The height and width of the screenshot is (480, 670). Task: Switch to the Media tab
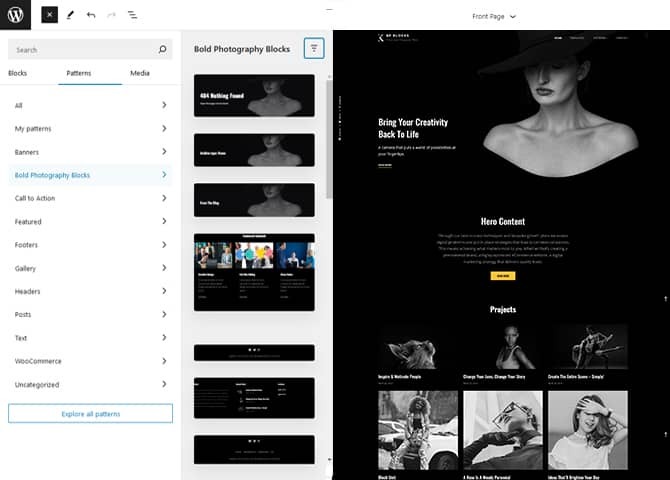pos(140,73)
